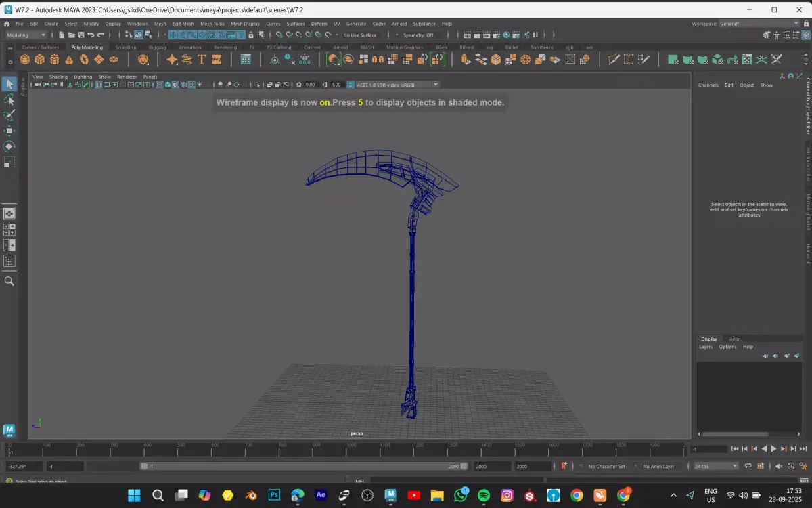812x508 pixels.
Task: Select the Scale tool in the toolbox
Action: (9, 162)
